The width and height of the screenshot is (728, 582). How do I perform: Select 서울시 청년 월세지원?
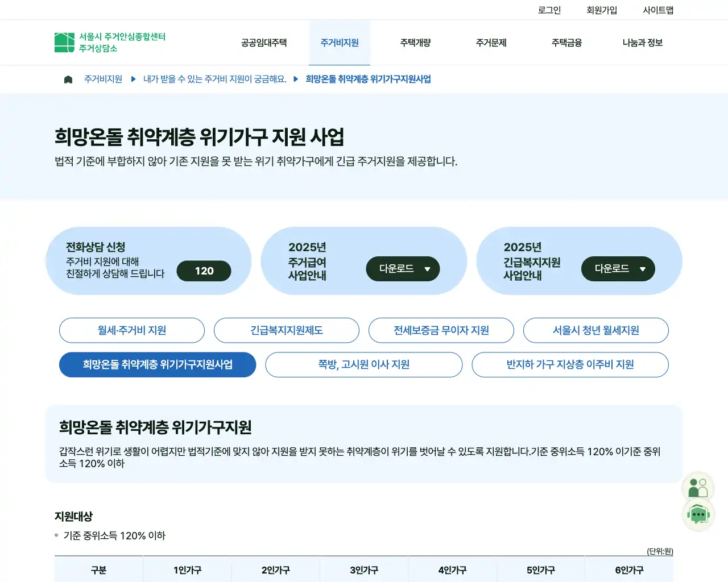tap(596, 330)
